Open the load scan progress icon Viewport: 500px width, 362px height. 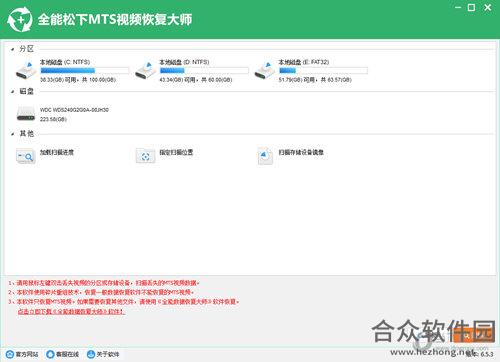(x=26, y=156)
